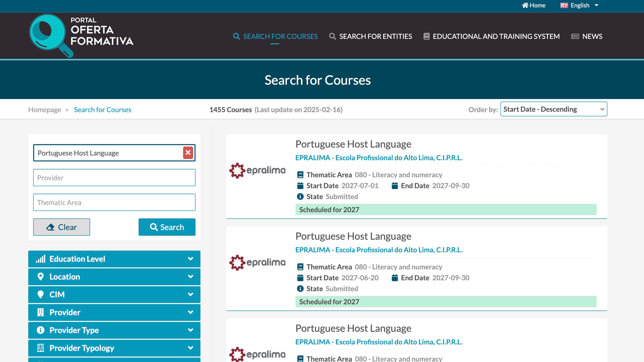Image resolution: width=644 pixels, height=362 pixels.
Task: Click the Provider Type info icon
Action: tap(41, 330)
